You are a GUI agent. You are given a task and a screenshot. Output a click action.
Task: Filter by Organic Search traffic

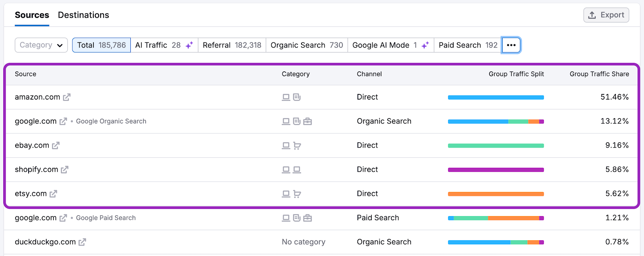(307, 45)
